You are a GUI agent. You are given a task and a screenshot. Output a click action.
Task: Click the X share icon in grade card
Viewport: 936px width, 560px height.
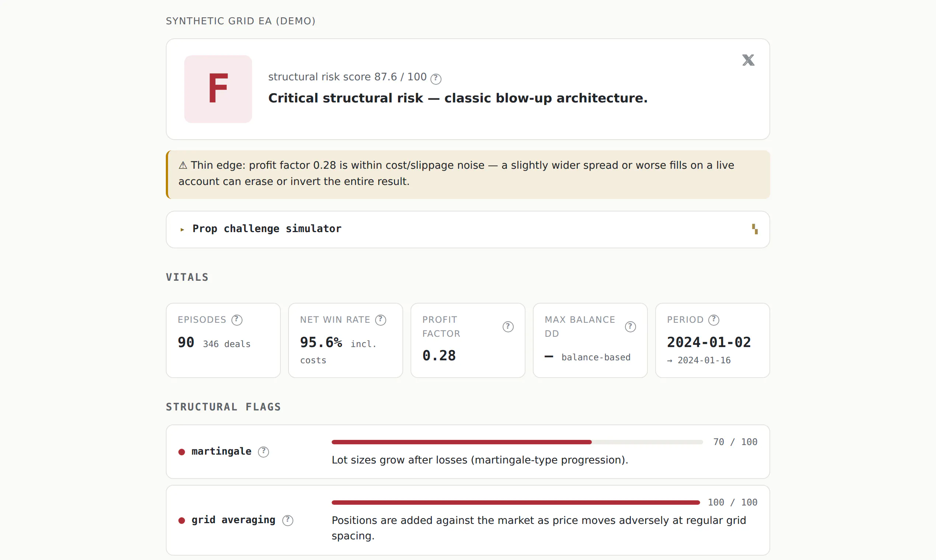748,60
